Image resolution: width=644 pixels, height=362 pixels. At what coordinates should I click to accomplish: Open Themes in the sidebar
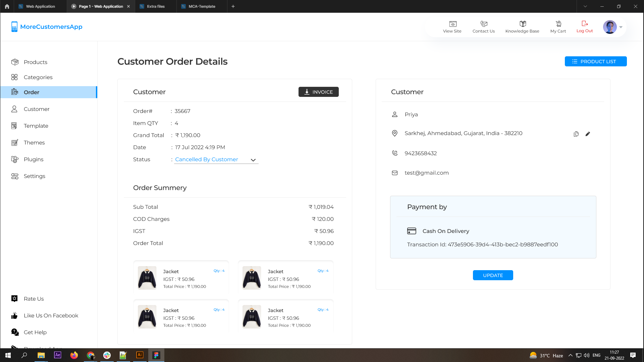[34, 142]
